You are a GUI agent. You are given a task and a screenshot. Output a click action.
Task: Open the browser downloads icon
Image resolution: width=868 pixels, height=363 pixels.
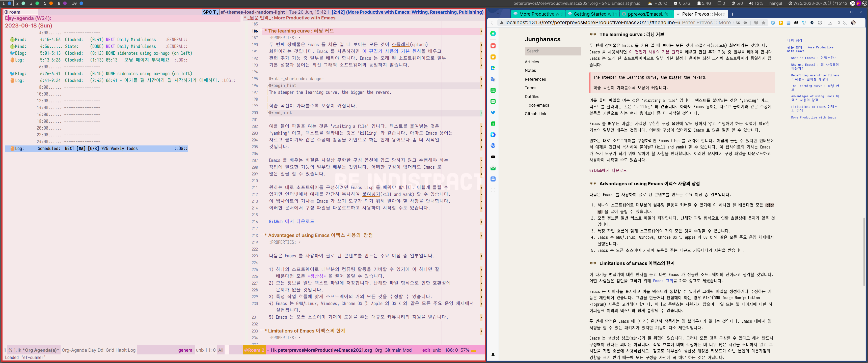[830, 22]
